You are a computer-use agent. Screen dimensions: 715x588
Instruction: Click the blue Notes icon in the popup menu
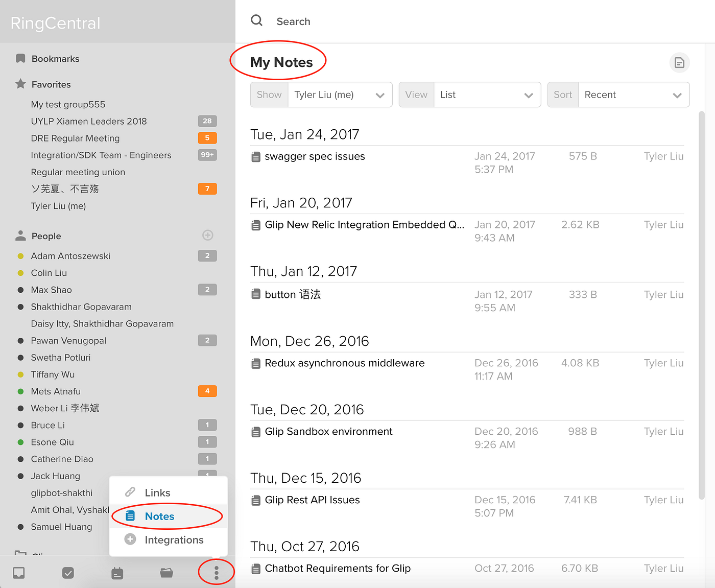130,516
